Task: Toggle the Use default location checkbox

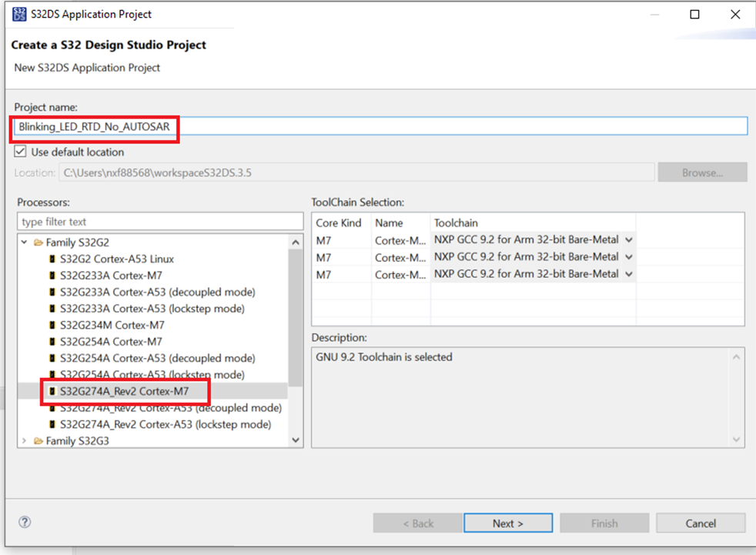Action: click(x=21, y=152)
